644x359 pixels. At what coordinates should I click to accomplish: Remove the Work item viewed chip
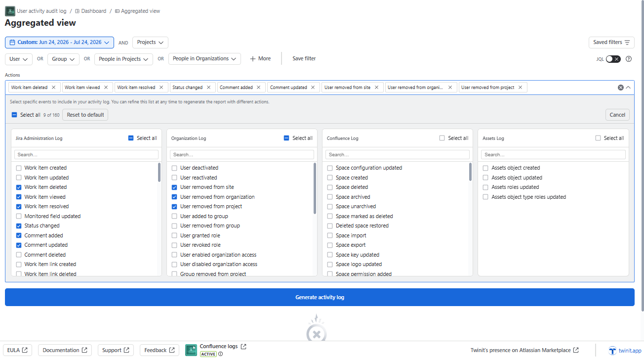[x=106, y=88]
